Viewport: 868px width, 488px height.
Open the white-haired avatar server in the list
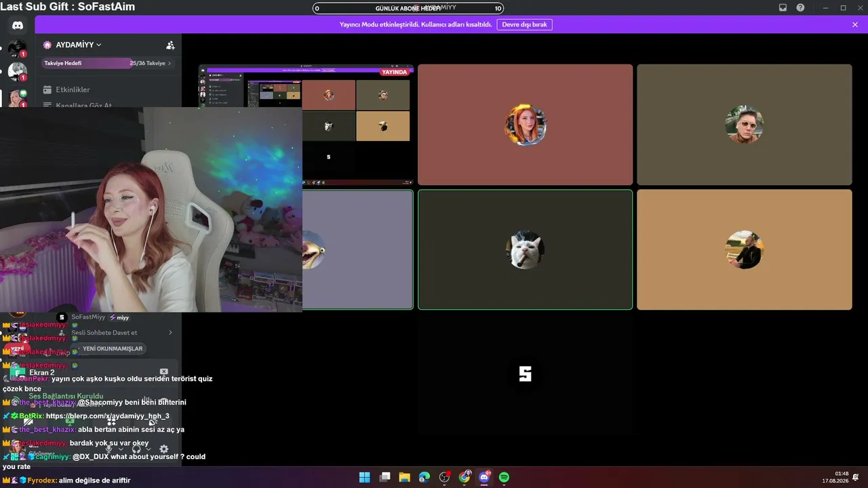pyautogui.click(x=17, y=71)
